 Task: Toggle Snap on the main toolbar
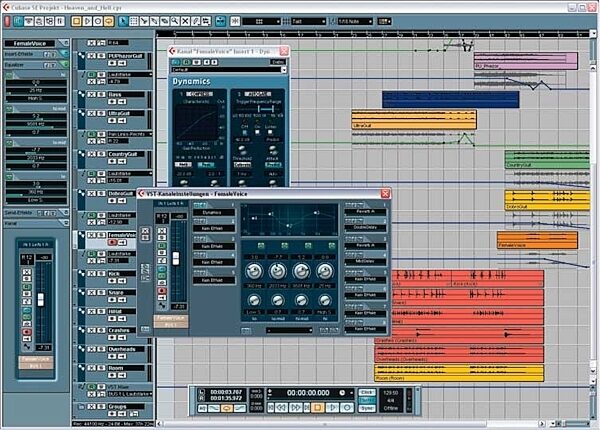coord(235,21)
